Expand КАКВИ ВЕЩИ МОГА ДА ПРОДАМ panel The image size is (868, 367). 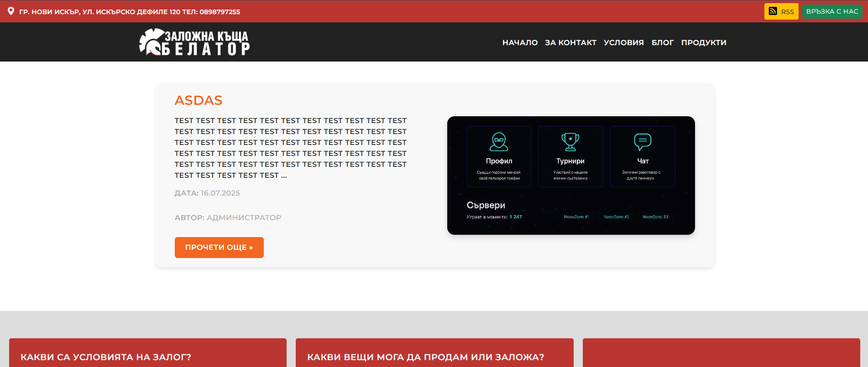click(x=425, y=357)
